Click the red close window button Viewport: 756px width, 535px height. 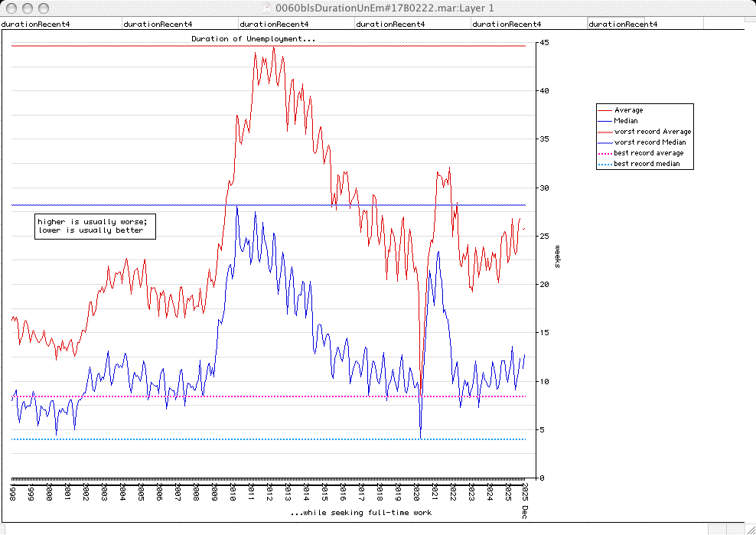(10, 8)
